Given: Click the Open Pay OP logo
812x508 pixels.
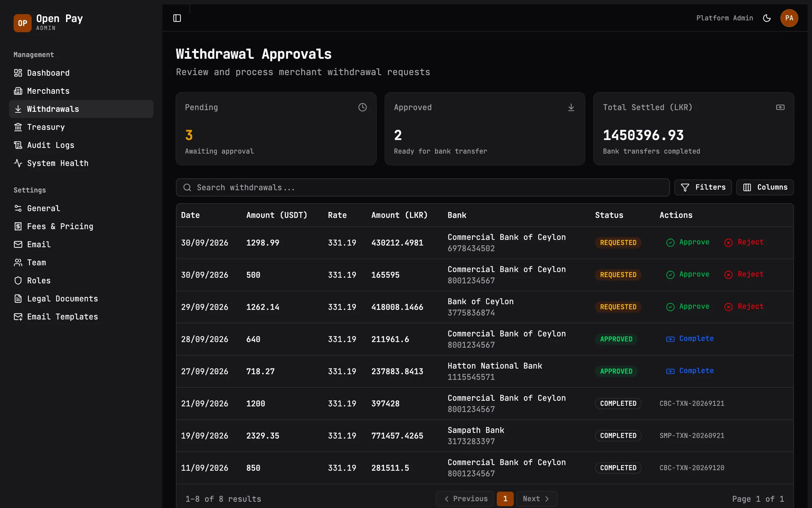Looking at the screenshot, I should click(23, 23).
